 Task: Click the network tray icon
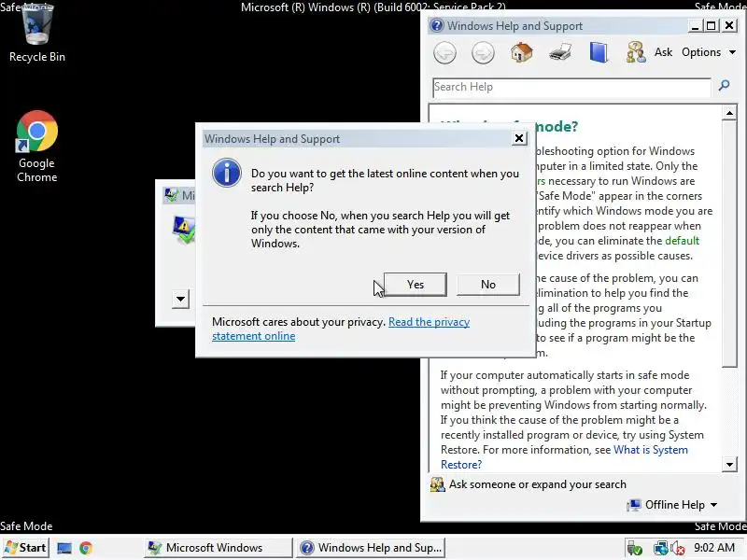click(660, 548)
